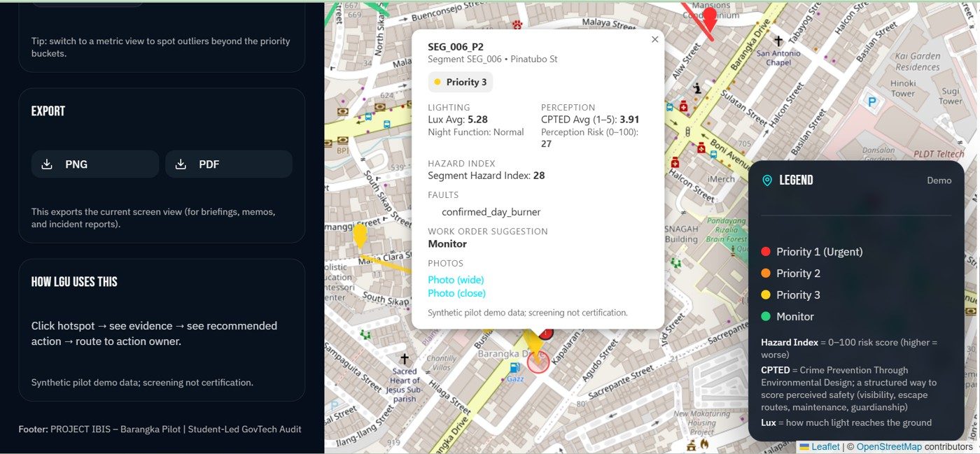
Task: Click the traffic light icon on Barangka Drive intersection
Action: pyautogui.click(x=687, y=132)
